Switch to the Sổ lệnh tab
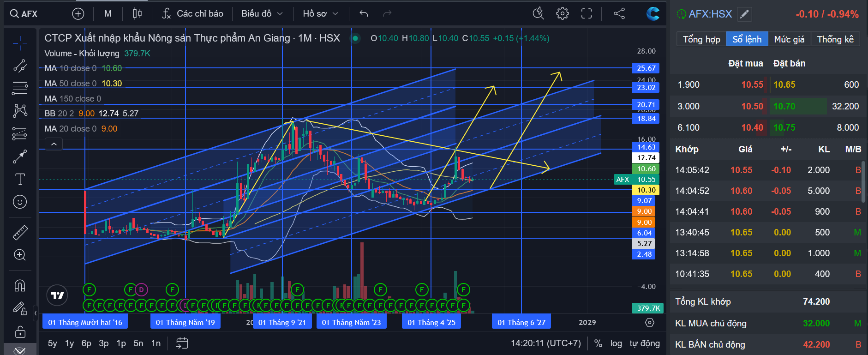The image size is (868, 355). [747, 39]
